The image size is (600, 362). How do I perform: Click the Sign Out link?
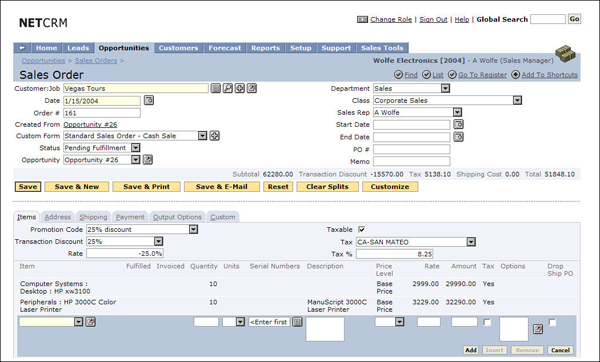click(x=433, y=19)
